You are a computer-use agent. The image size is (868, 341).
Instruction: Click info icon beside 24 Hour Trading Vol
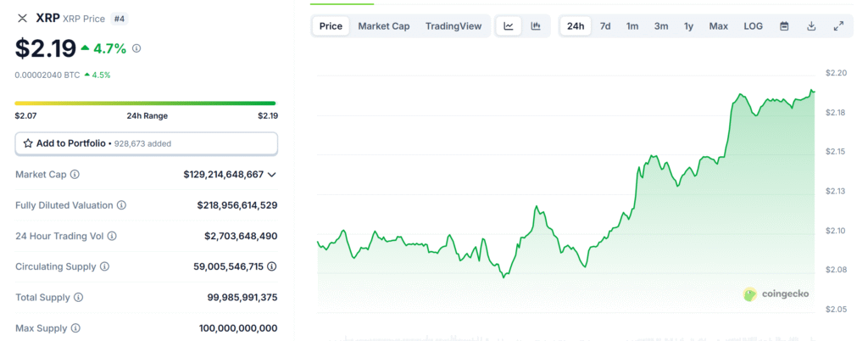[x=112, y=236]
